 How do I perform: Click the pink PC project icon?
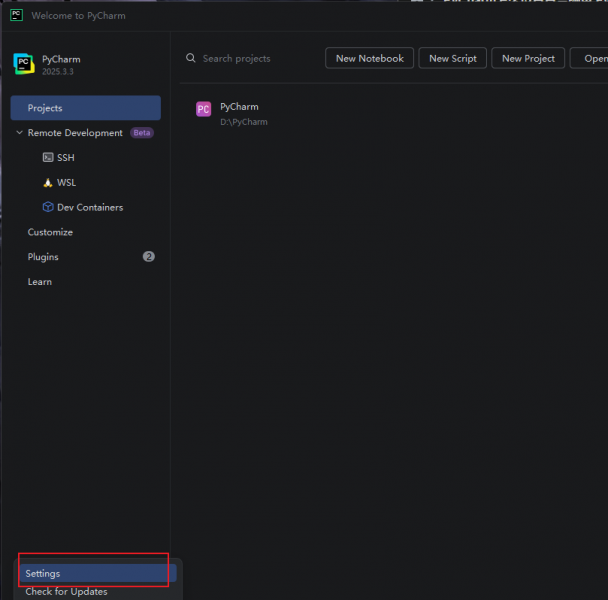(204, 109)
